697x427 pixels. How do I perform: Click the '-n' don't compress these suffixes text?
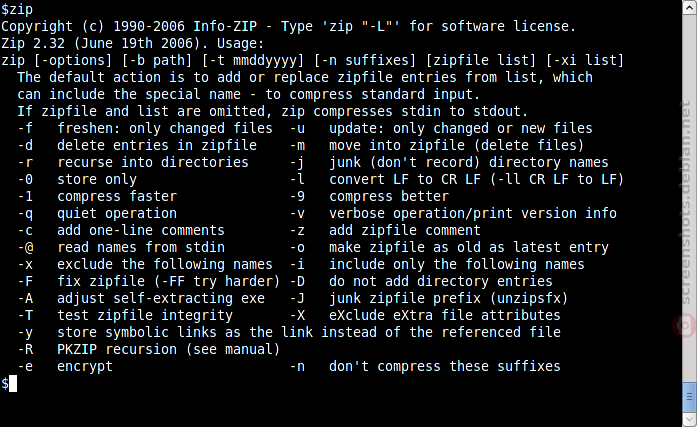click(x=425, y=366)
